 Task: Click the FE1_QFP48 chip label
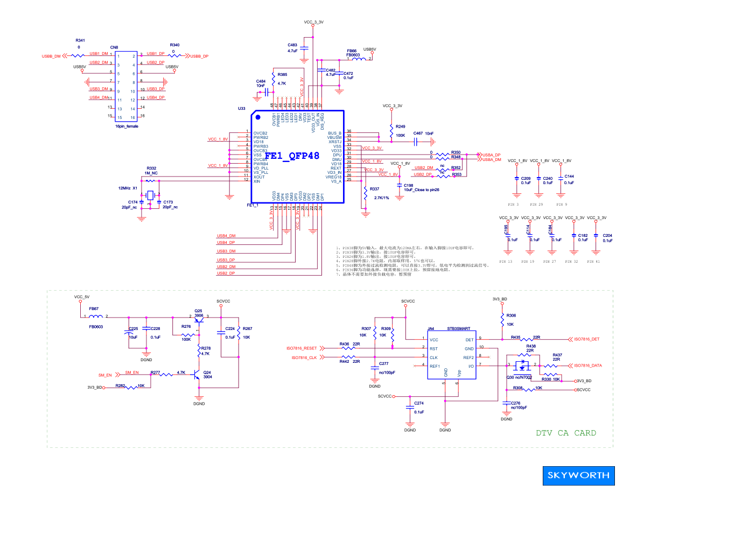292,156
